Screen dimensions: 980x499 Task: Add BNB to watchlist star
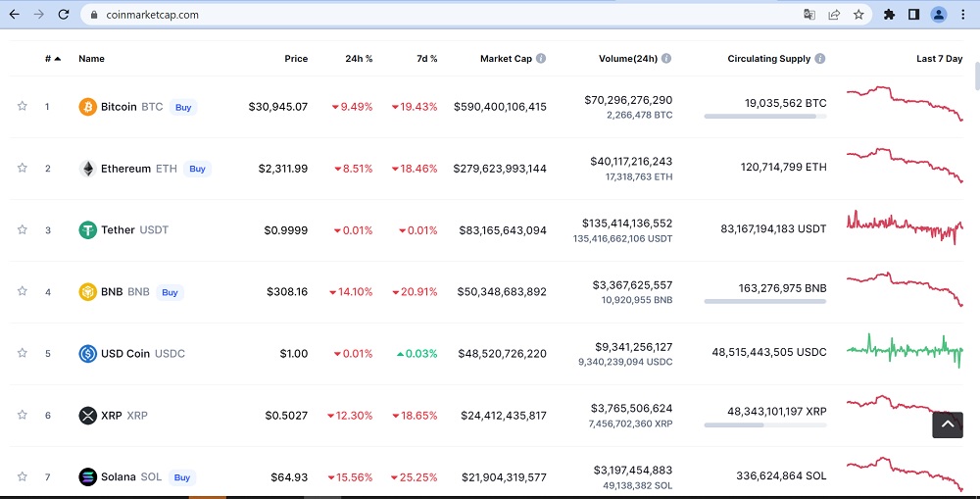(x=22, y=291)
